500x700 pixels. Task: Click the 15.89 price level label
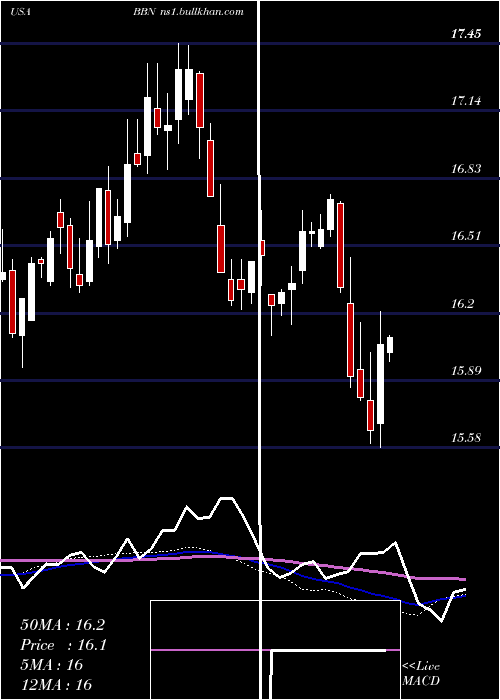(466, 370)
